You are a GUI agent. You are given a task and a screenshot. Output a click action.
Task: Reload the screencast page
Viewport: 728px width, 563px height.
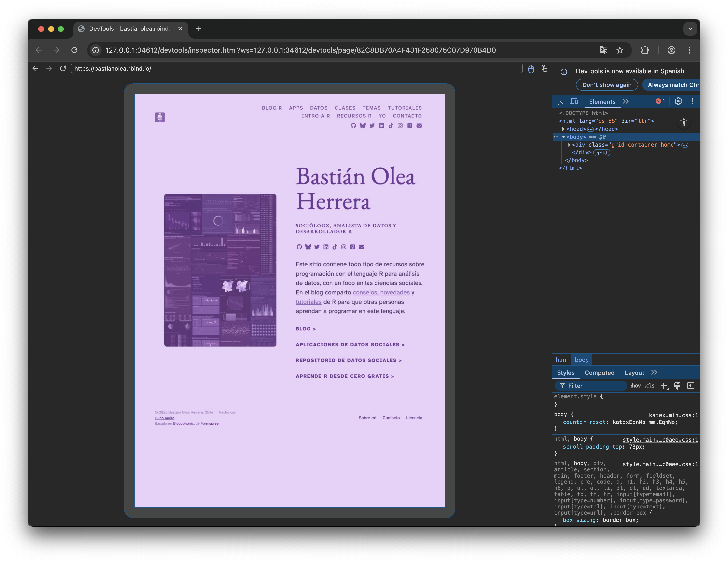[63, 68]
